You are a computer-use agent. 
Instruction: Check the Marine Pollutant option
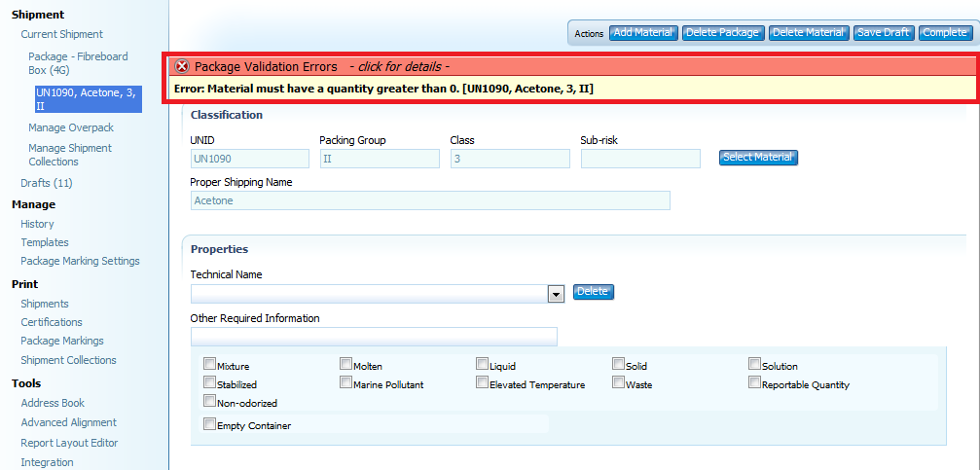[x=345, y=383]
